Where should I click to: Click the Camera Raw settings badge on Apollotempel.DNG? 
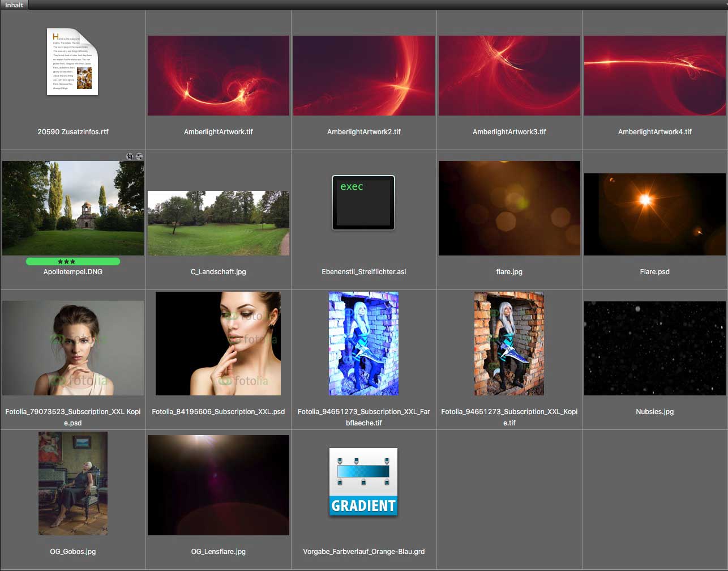click(139, 156)
